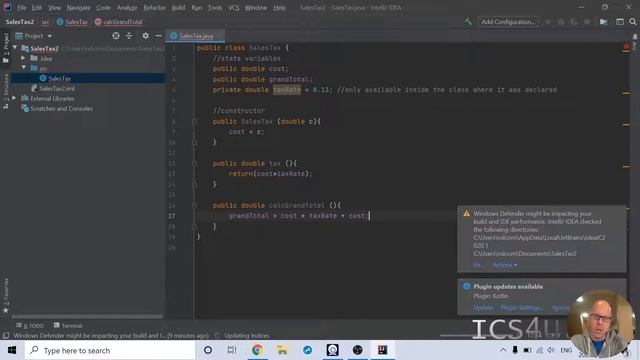640x360 pixels.
Task: Click the Build Project hammer icon
Action: click(x=468, y=22)
